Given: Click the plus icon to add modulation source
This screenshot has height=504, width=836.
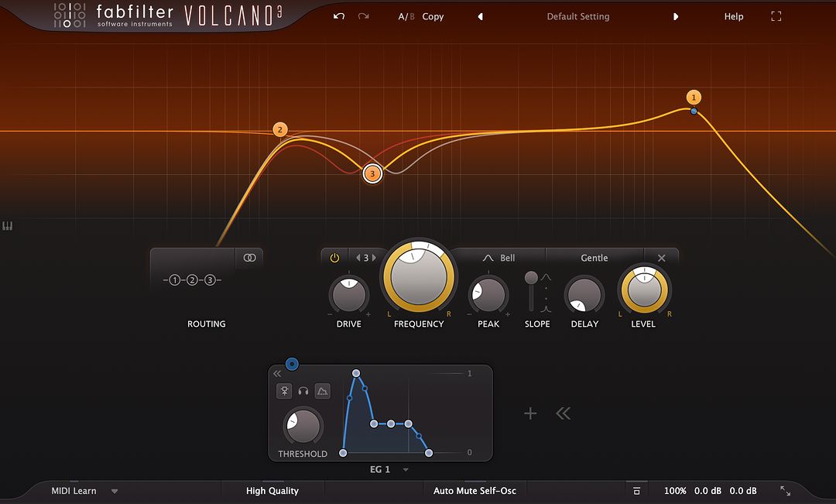Looking at the screenshot, I should 530,413.
